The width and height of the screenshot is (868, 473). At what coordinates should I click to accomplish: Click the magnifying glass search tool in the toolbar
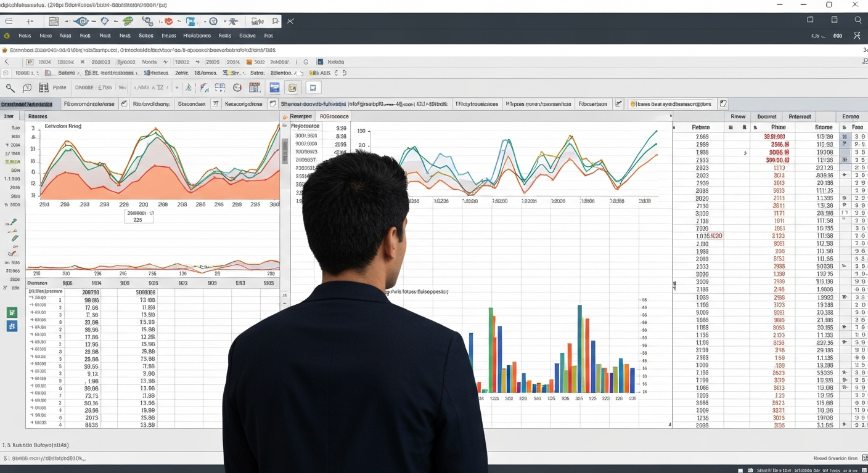[x=10, y=88]
